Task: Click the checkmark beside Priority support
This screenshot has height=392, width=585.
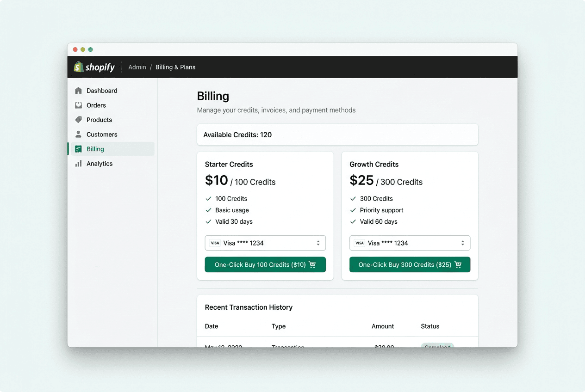Action: pos(352,210)
